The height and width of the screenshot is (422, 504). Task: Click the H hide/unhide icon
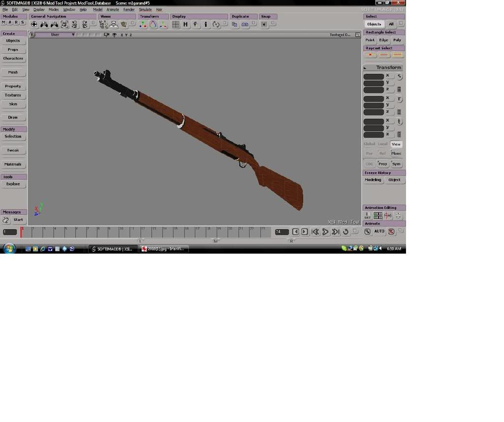[186, 25]
